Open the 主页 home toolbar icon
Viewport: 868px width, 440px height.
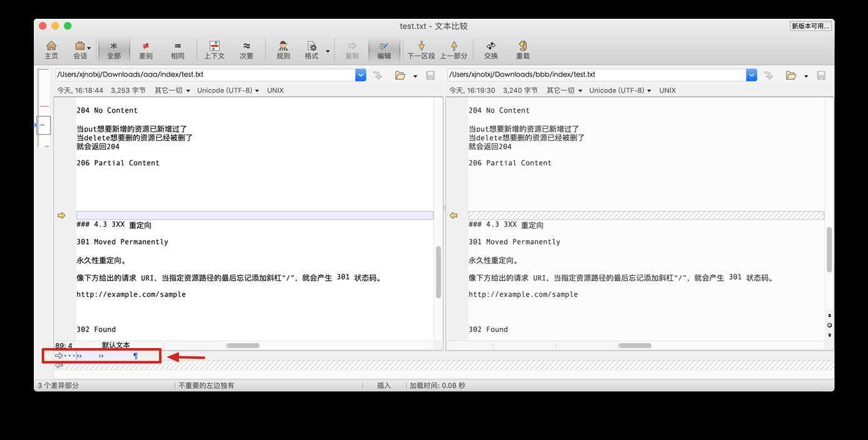pos(51,49)
